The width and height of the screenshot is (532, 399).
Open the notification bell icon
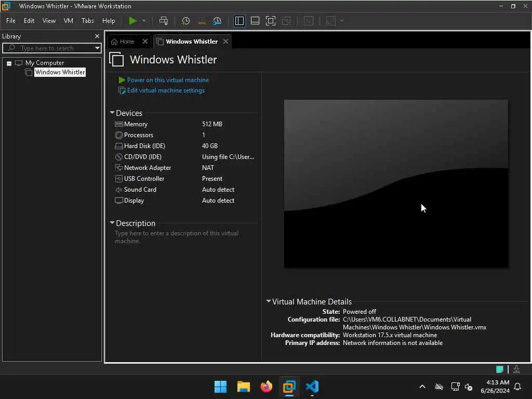pyautogui.click(x=518, y=387)
